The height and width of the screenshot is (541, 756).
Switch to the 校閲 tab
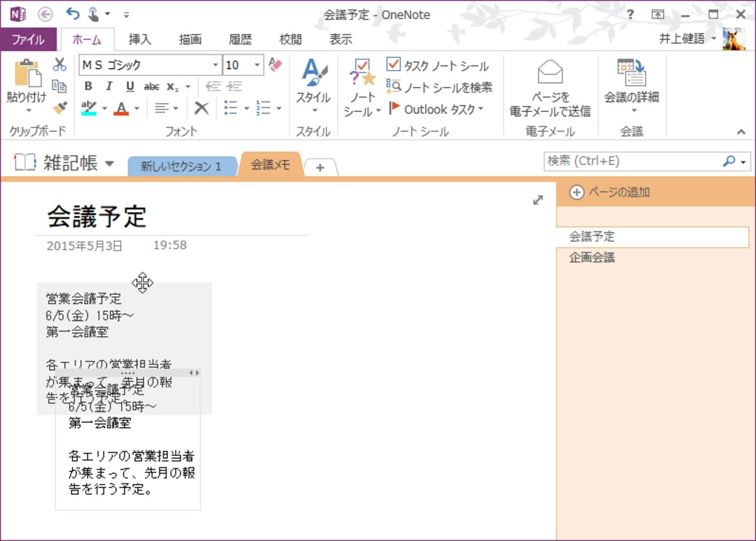click(x=290, y=40)
